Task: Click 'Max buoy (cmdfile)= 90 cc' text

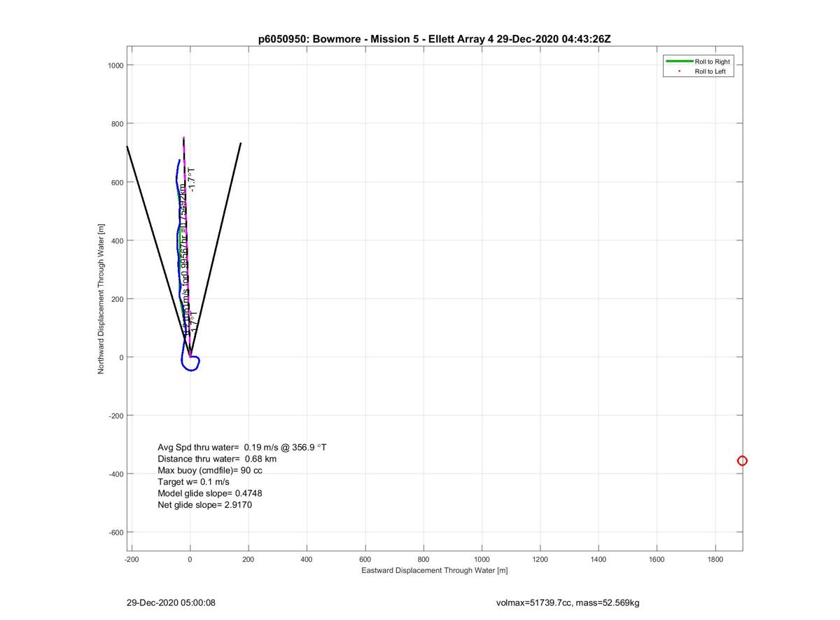Action: click(210, 470)
